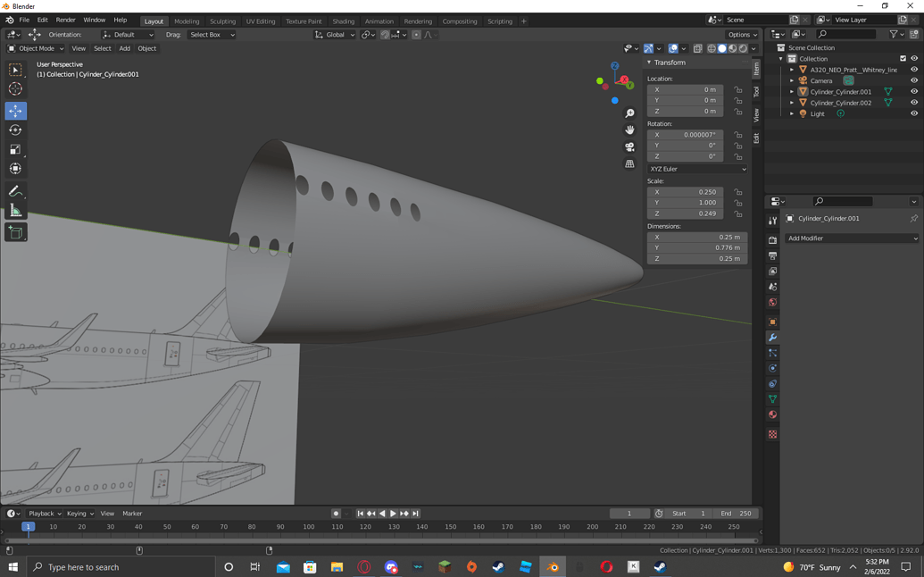Play the animation forward
This screenshot has height=577, width=924.
point(393,514)
